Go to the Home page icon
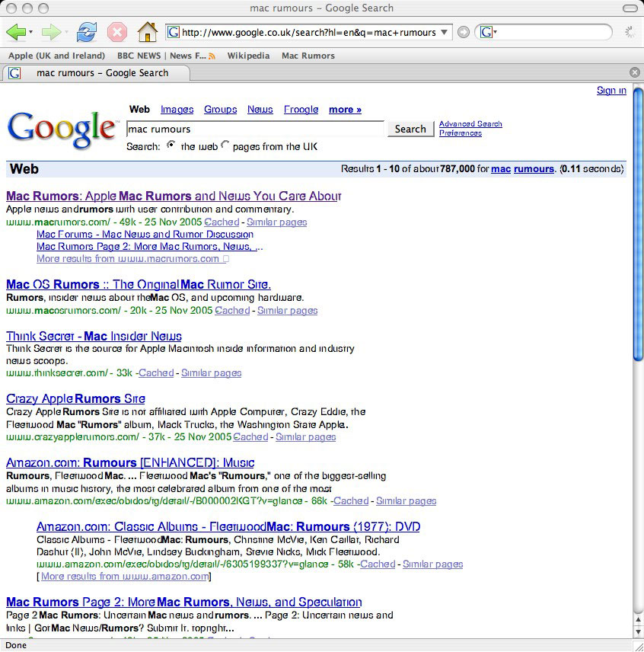Image resolution: width=644 pixels, height=652 pixels. (148, 32)
